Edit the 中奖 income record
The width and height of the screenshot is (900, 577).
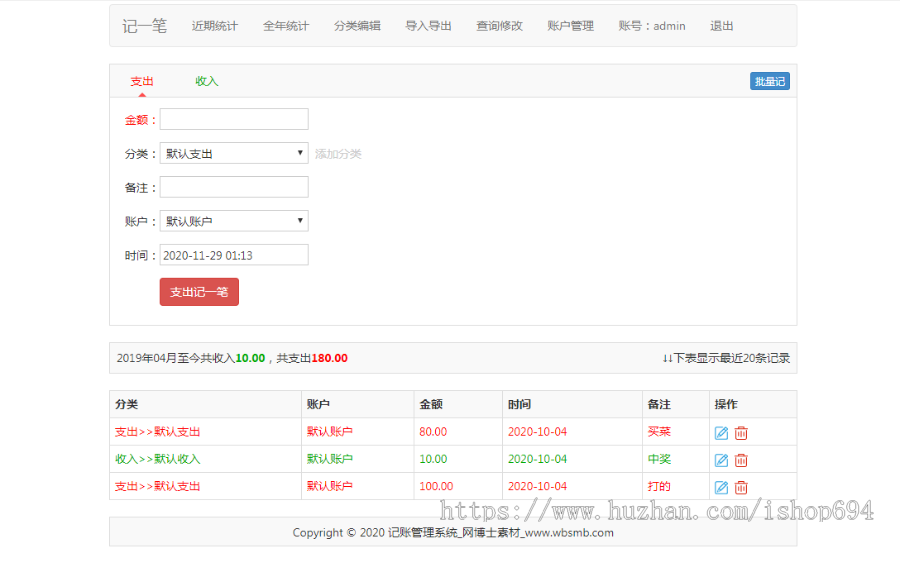pos(721,460)
